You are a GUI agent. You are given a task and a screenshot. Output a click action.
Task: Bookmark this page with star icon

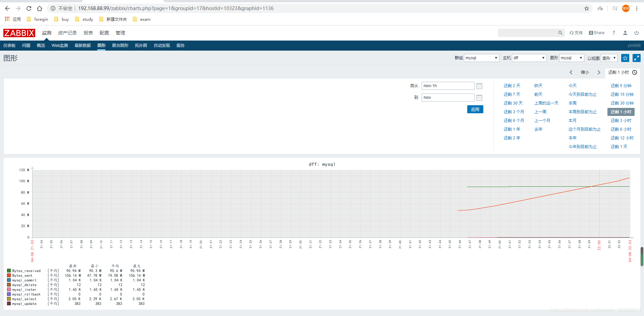(587, 8)
